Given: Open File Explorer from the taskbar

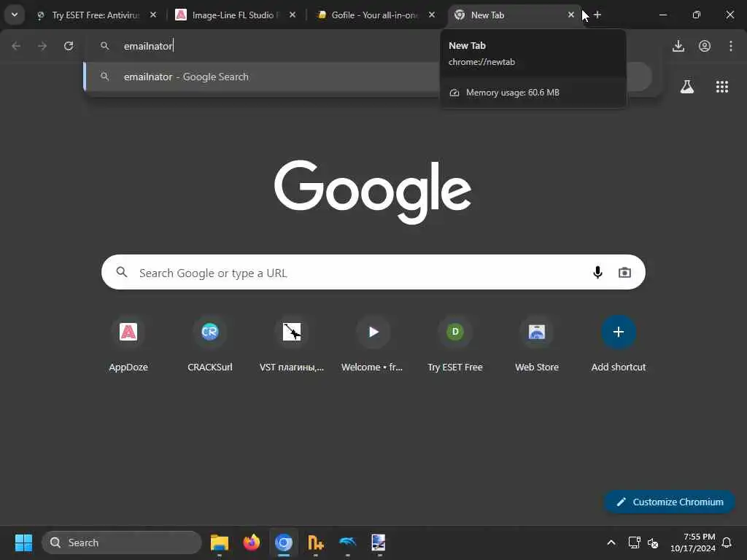Looking at the screenshot, I should click(219, 542).
